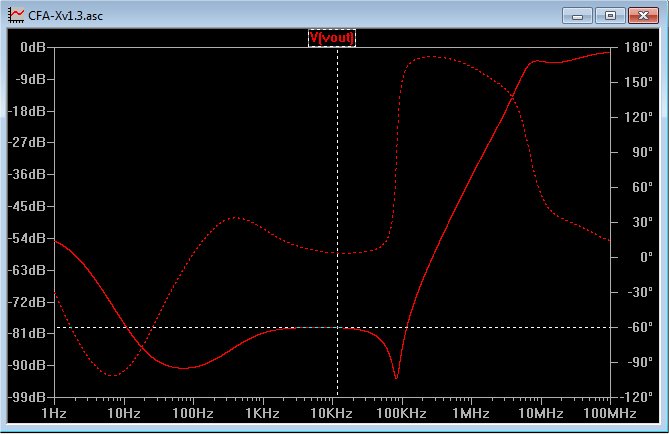
Task: Click the magnitude notch dip near 100KHz
Action: click(x=396, y=377)
